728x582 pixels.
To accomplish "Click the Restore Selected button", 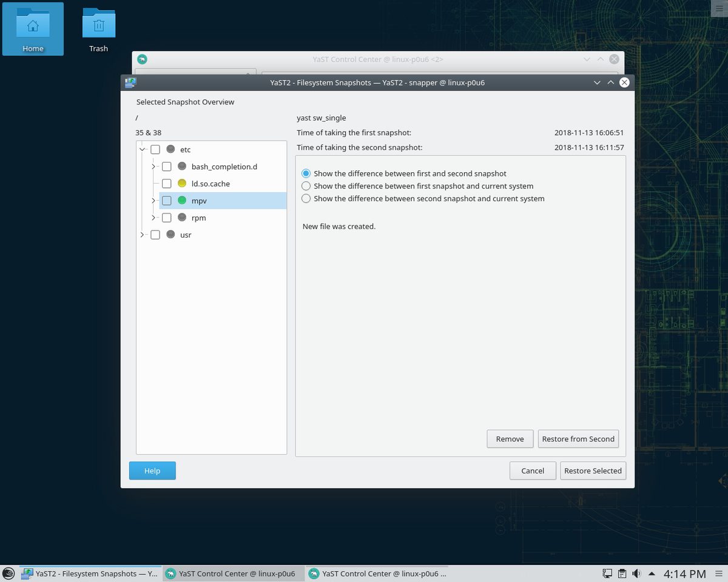I will (593, 470).
